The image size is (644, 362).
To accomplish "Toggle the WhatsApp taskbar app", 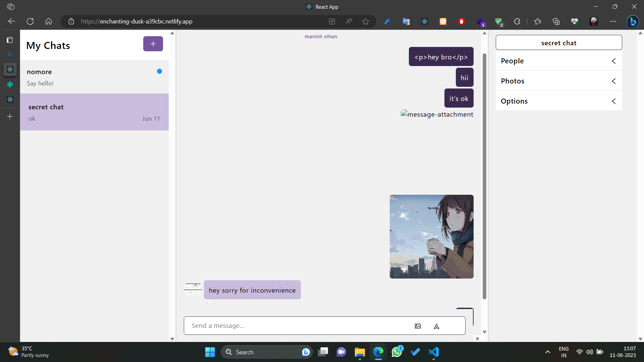I will [396, 352].
